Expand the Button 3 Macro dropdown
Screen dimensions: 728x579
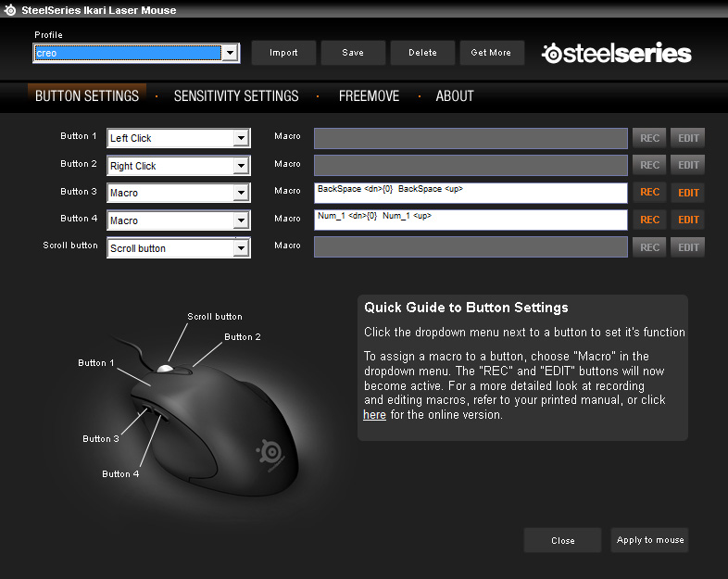(241, 193)
